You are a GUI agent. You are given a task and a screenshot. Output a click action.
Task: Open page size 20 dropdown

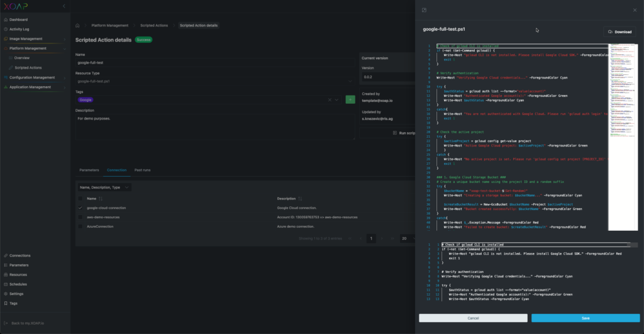[x=408, y=238]
